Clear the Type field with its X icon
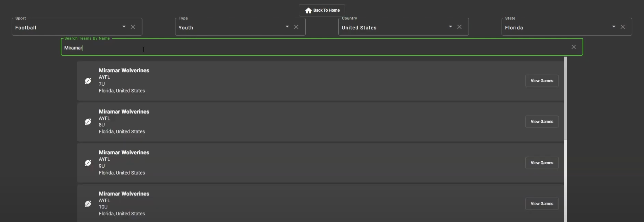Image resolution: width=644 pixels, height=222 pixels. pyautogui.click(x=296, y=27)
